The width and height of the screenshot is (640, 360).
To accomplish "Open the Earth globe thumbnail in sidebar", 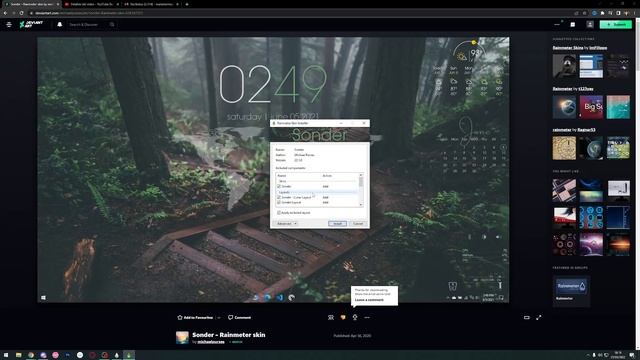I will [x=564, y=107].
